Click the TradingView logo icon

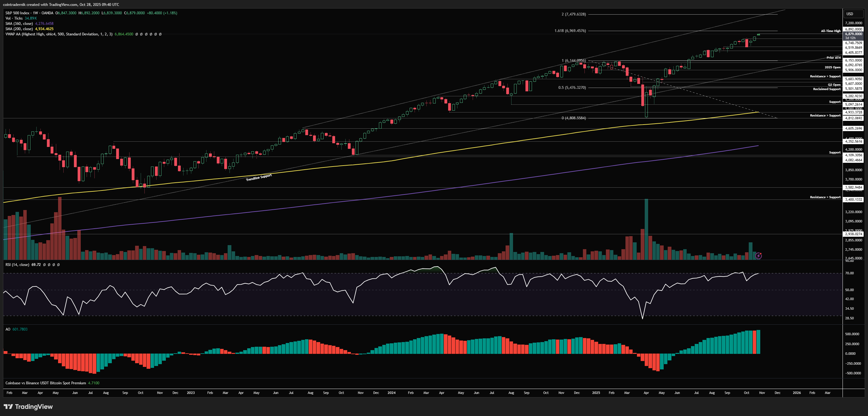(x=8, y=407)
